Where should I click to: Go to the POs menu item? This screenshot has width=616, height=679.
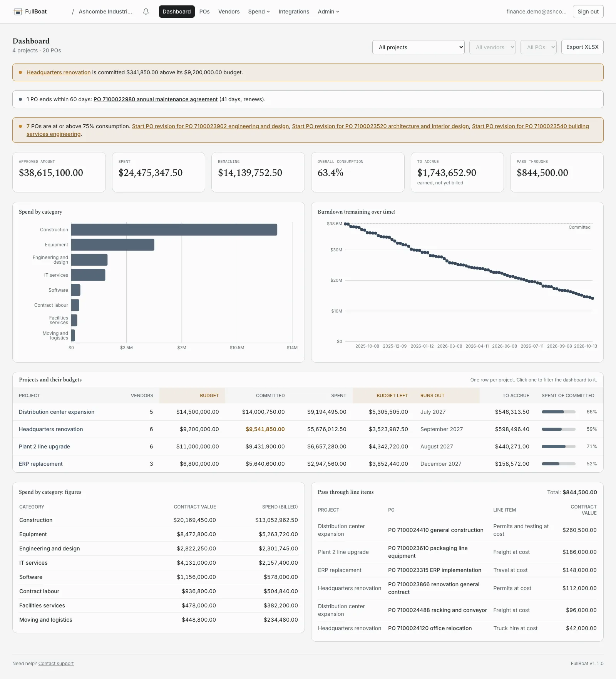click(204, 12)
